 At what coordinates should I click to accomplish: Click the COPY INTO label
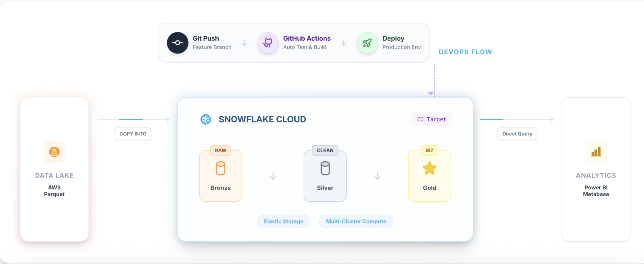133,134
